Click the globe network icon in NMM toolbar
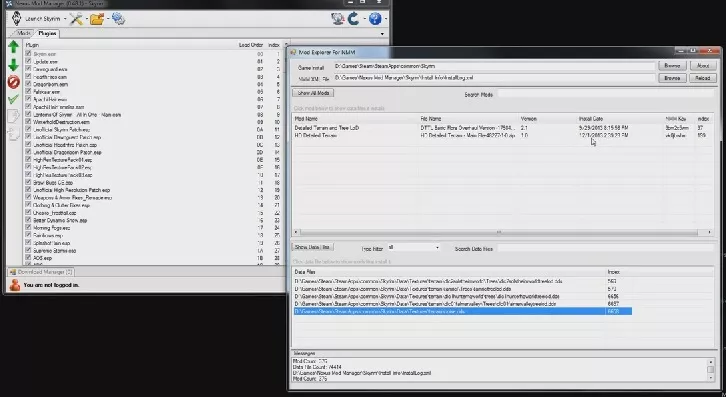The image size is (726, 397). pyautogui.click(x=338, y=19)
